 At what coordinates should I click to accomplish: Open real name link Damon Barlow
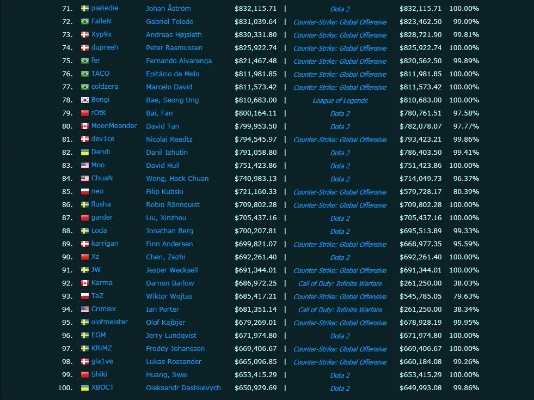170,283
